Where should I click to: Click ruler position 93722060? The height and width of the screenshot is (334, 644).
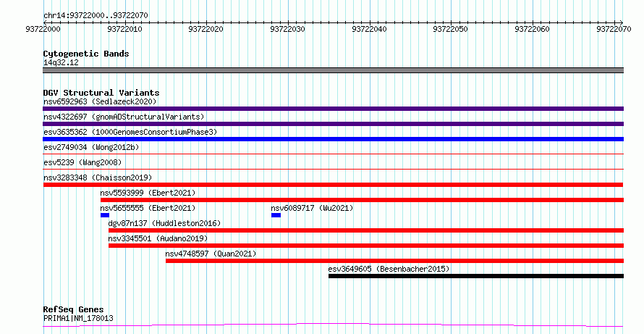[532, 29]
